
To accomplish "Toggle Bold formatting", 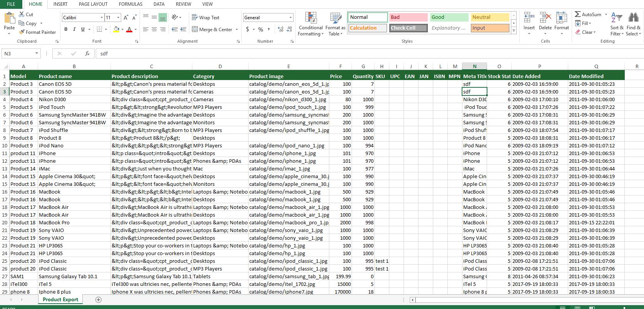I will (66, 29).
